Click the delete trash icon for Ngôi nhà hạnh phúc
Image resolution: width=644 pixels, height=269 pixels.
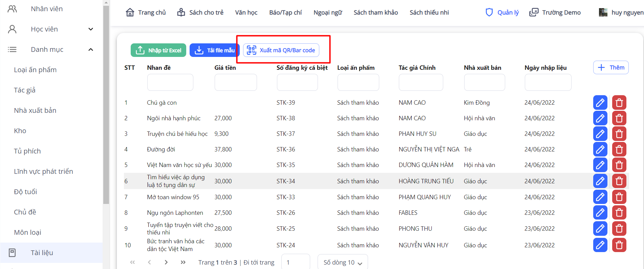click(x=619, y=118)
